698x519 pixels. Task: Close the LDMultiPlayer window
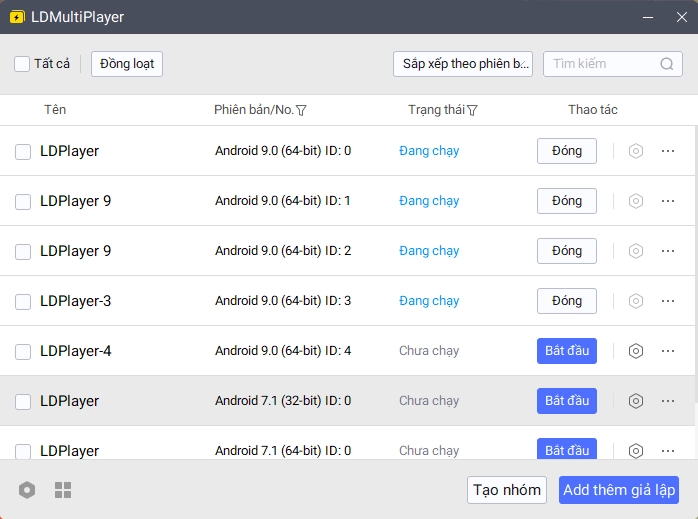(x=682, y=17)
